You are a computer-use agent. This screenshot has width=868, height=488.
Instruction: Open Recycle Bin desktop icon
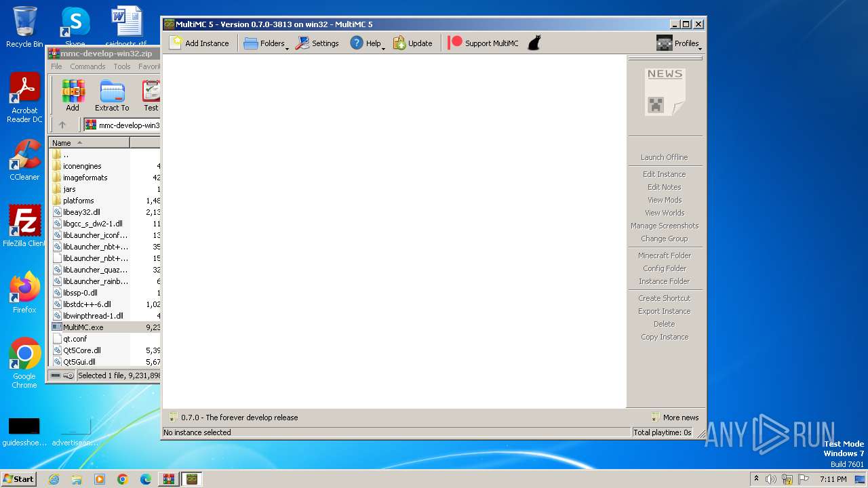[x=24, y=27]
